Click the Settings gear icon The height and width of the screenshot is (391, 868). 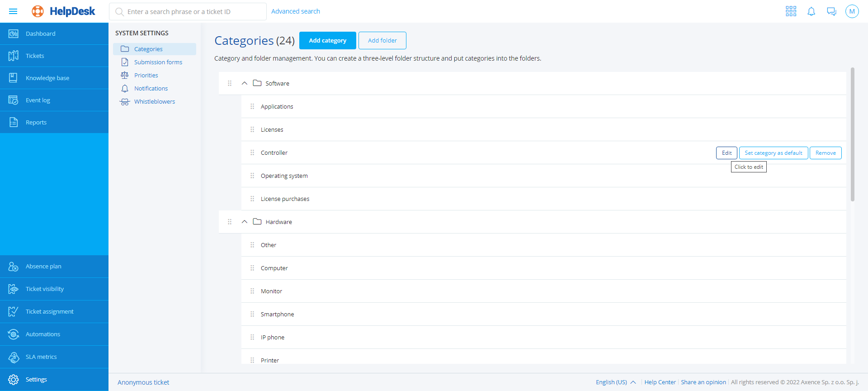14,379
